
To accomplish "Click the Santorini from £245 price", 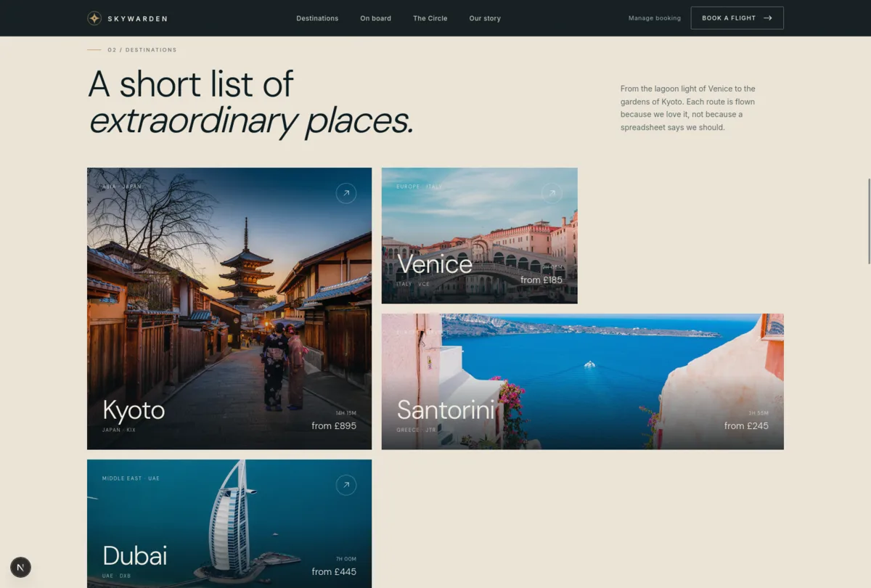I will (x=746, y=426).
